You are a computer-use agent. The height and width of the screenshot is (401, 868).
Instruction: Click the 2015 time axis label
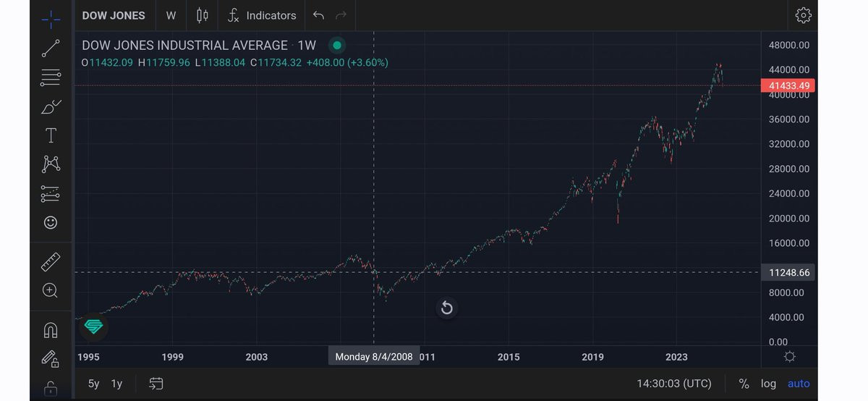(x=509, y=357)
